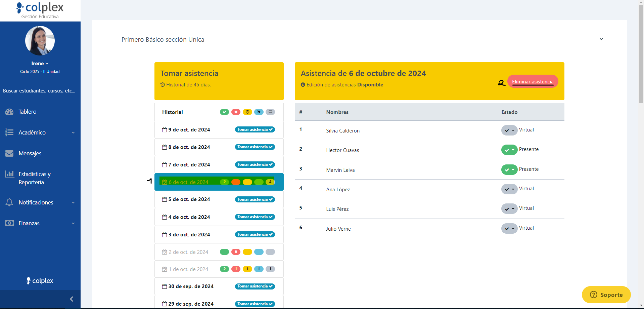Expand Académico menu
Image resolution: width=644 pixels, height=309 pixels.
coord(32,132)
